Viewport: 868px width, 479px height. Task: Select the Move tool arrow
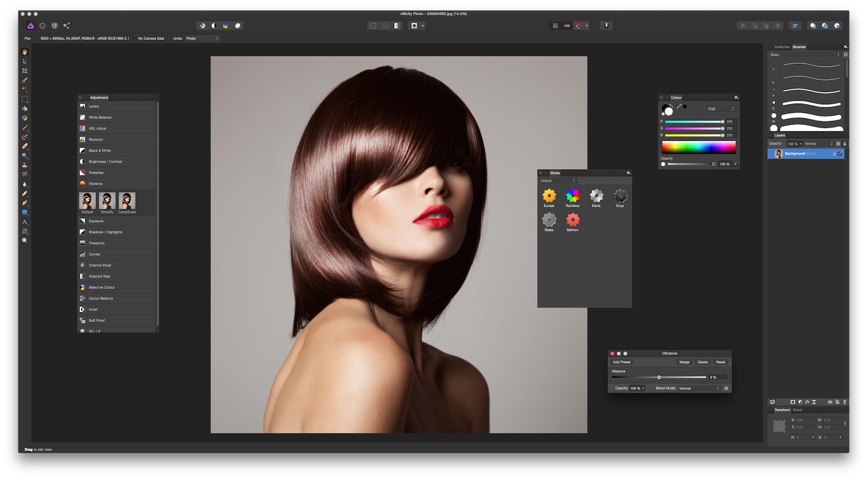coord(24,61)
